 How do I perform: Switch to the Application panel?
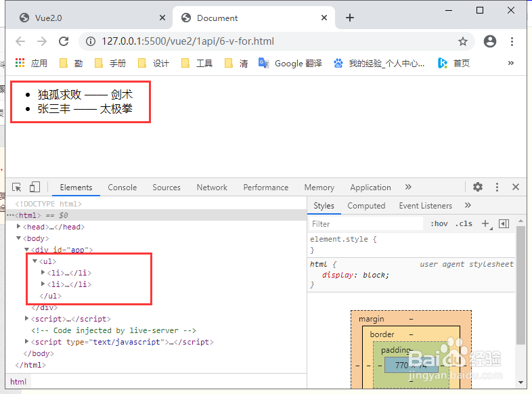coord(370,188)
